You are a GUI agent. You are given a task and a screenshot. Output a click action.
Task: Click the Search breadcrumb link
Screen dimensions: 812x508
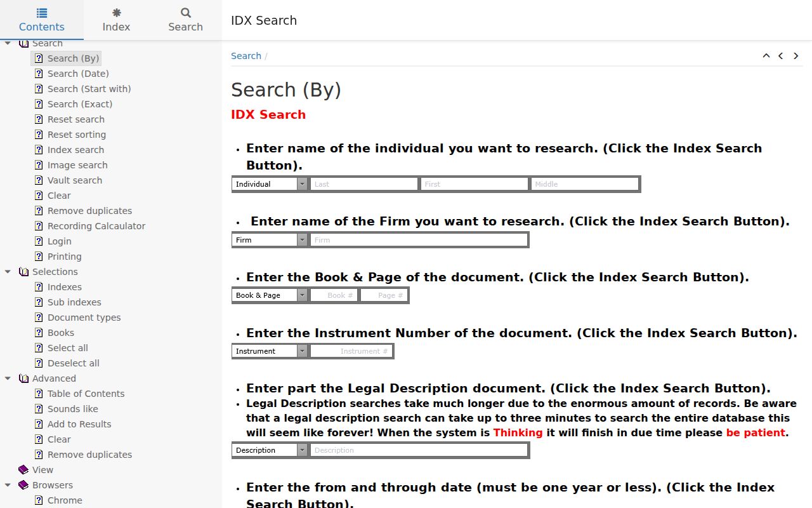pyautogui.click(x=246, y=56)
